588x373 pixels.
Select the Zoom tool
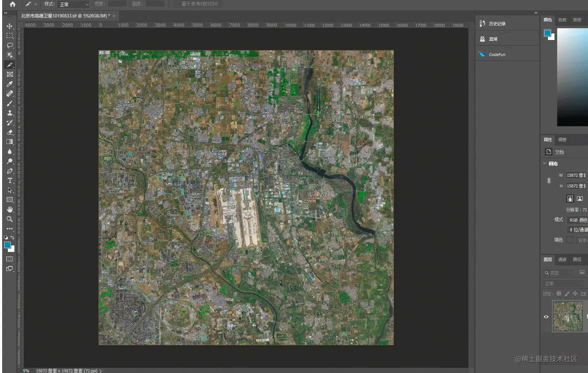pos(10,219)
